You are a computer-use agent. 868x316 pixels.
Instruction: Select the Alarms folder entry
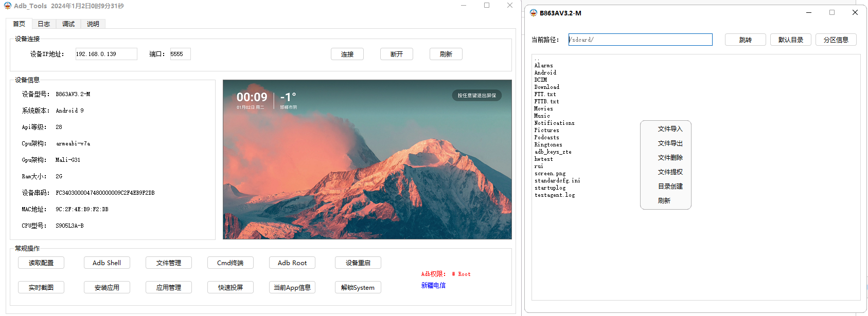tap(543, 65)
